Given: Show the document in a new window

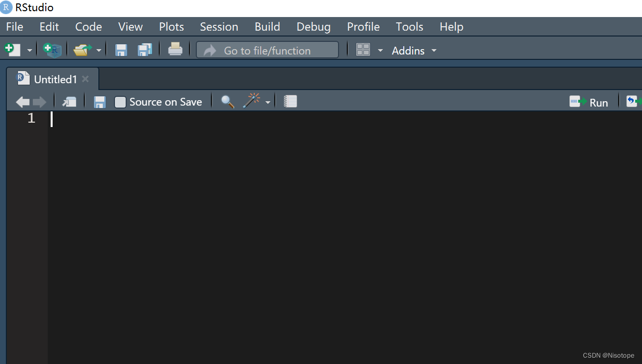Looking at the screenshot, I should click(69, 102).
